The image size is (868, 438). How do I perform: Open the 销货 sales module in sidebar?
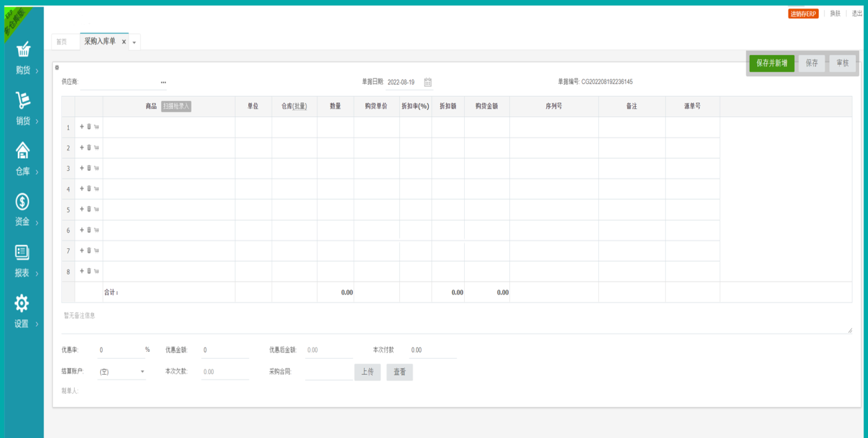click(22, 101)
